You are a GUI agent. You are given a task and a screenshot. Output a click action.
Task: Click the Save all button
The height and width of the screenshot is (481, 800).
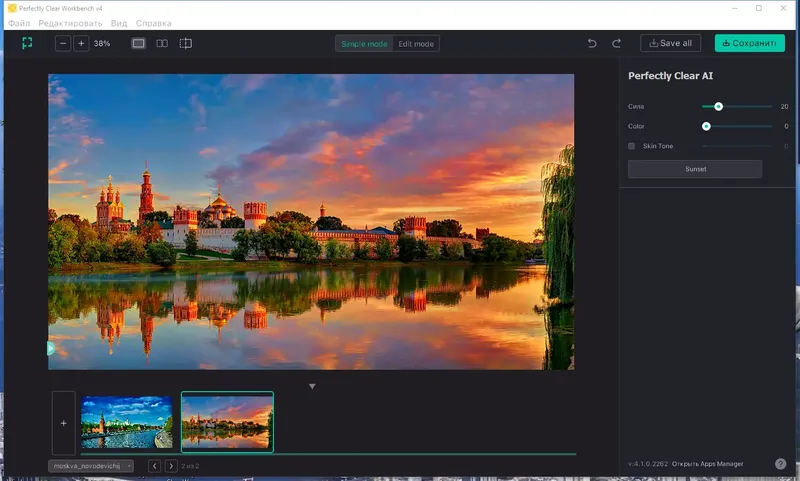pyautogui.click(x=671, y=44)
